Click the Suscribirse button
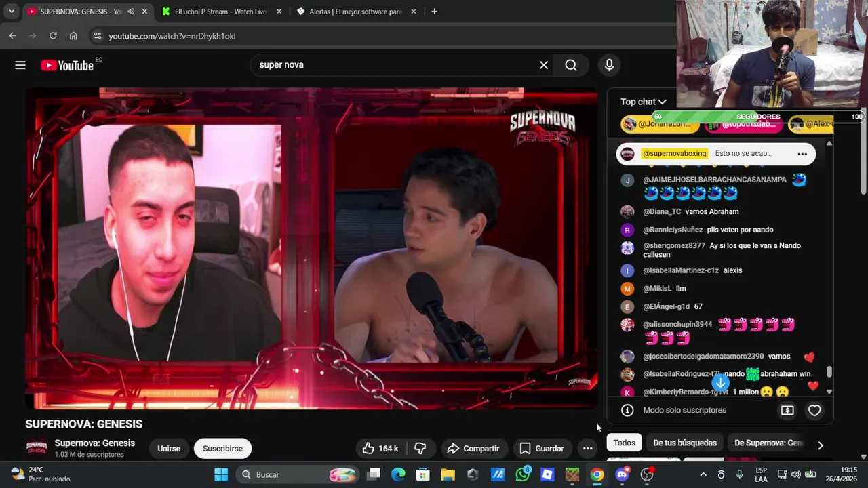This screenshot has width=868, height=488. [x=222, y=449]
